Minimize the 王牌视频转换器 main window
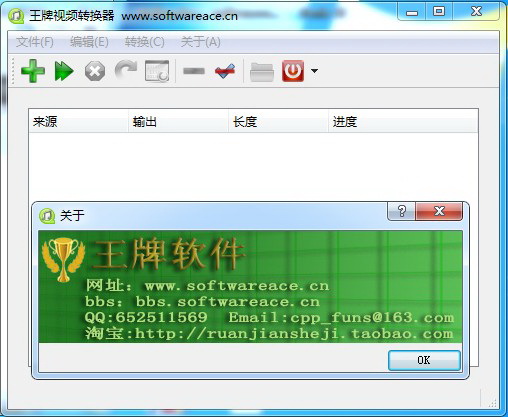 412,13
